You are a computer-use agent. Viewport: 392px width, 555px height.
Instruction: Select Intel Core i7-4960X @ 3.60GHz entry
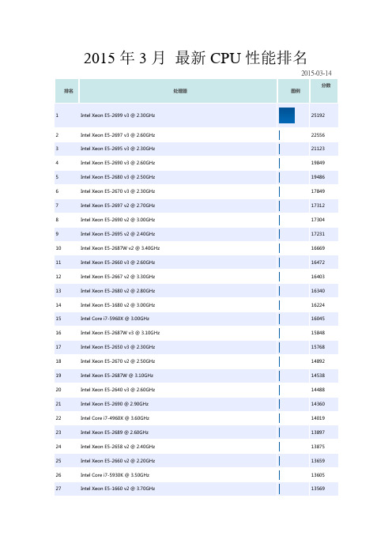coord(115,418)
